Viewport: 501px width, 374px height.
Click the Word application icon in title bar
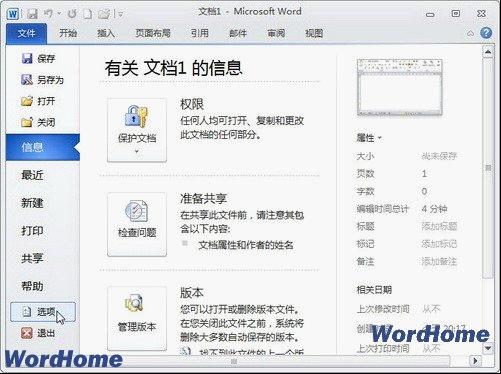pos(13,14)
